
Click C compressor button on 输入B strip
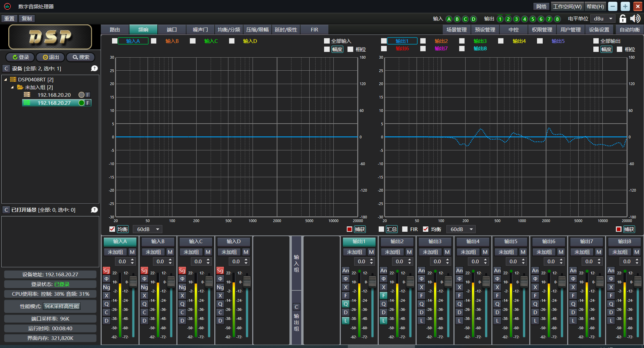(144, 312)
